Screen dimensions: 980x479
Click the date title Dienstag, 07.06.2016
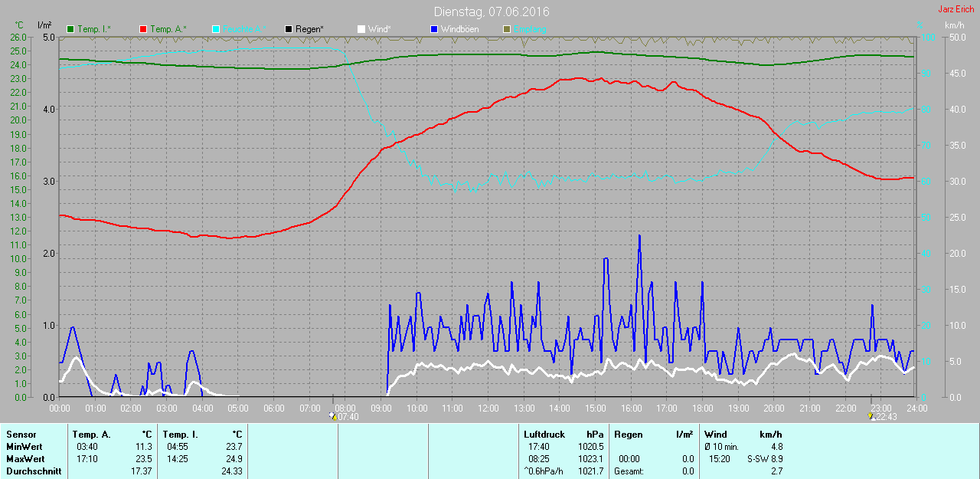[x=491, y=11]
